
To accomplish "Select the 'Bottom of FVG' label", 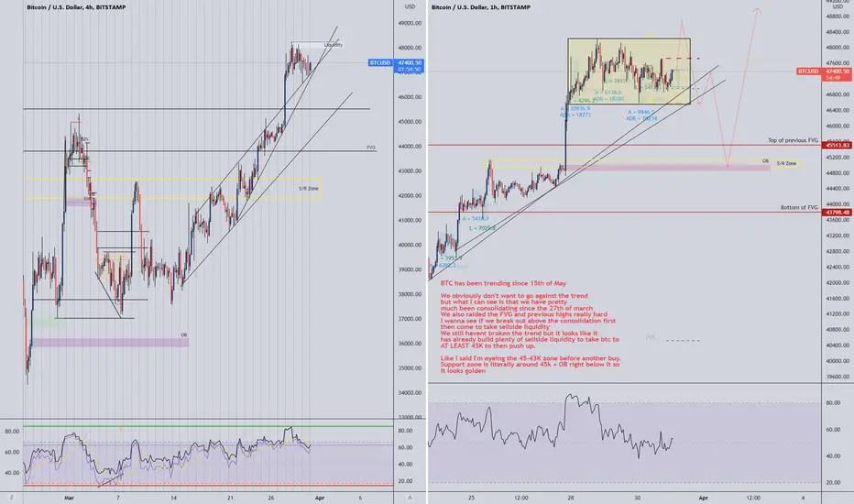I will click(x=798, y=208).
